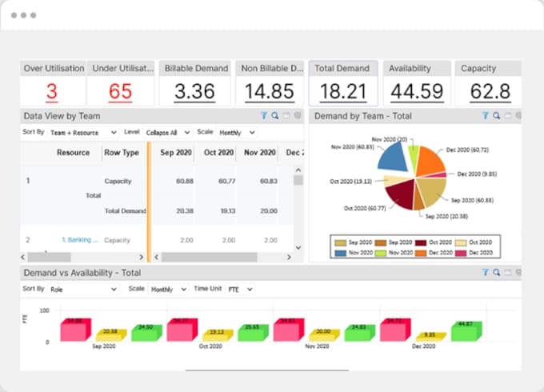The height and width of the screenshot is (392, 544).
Task: Open Availability value 44.59
Action: pos(417,91)
